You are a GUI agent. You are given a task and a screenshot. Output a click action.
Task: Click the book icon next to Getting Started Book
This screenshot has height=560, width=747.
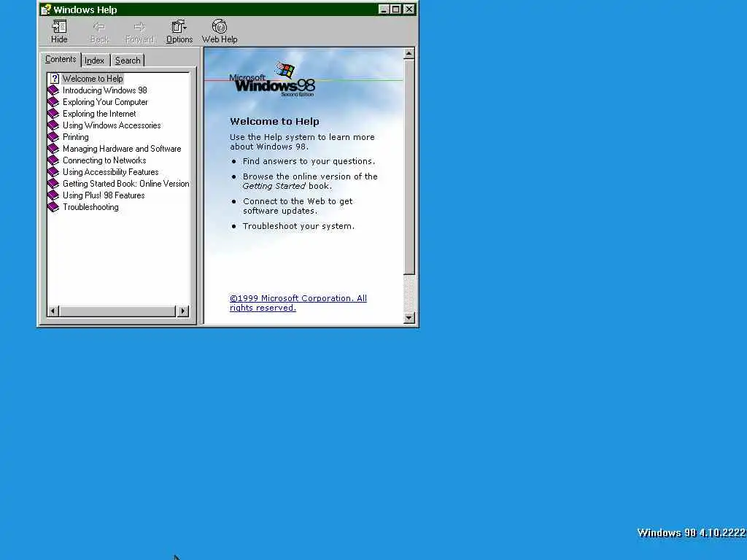point(53,183)
